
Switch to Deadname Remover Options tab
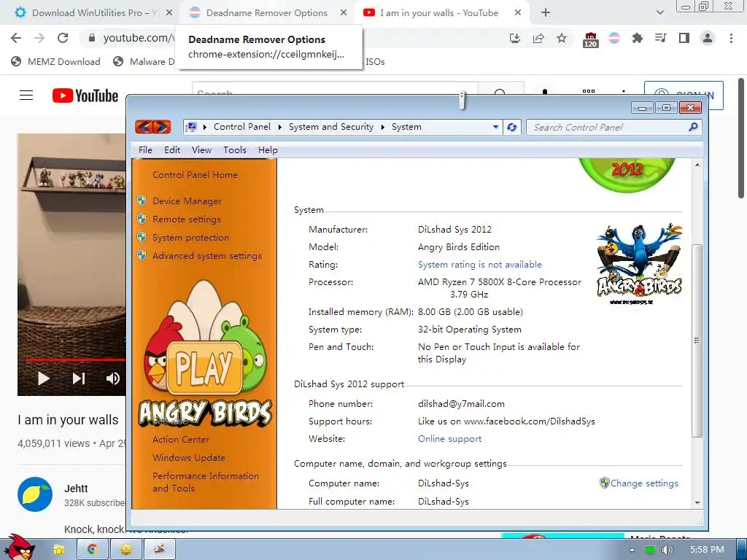point(266,13)
